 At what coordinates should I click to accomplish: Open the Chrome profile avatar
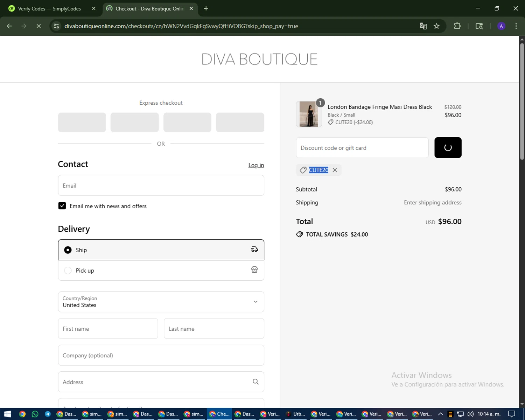pyautogui.click(x=501, y=26)
